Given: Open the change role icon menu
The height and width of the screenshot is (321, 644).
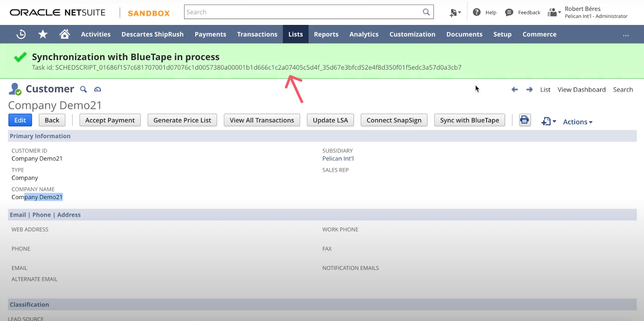Looking at the screenshot, I should [x=554, y=12].
